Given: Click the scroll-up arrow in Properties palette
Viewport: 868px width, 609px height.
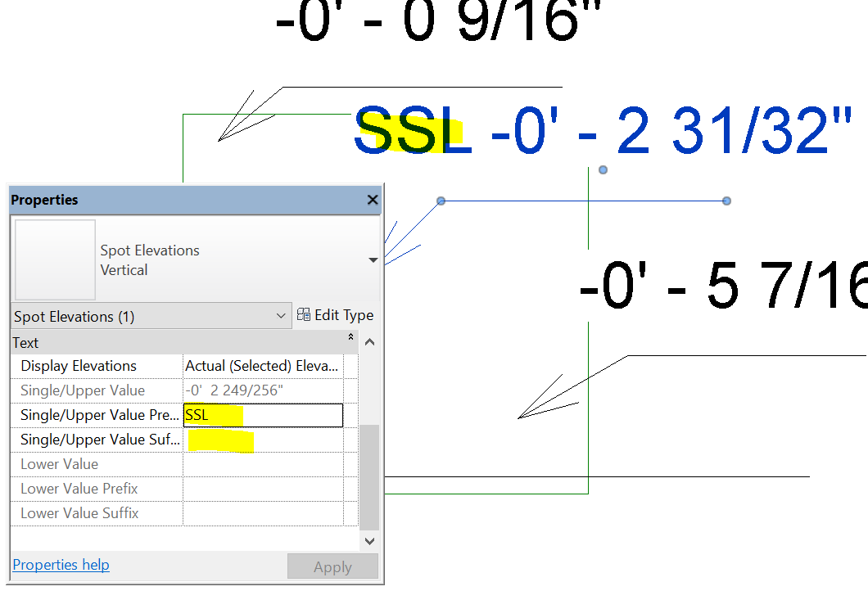Looking at the screenshot, I should coord(369,341).
